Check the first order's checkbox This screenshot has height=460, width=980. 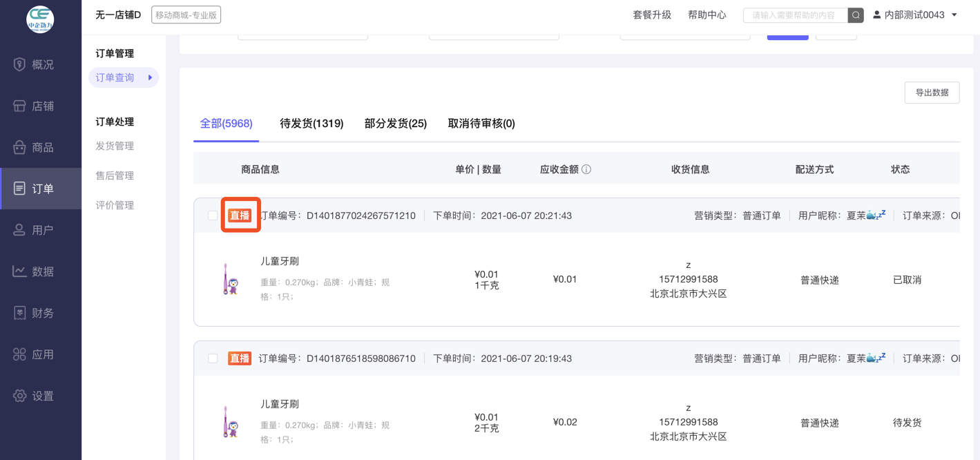tap(213, 215)
